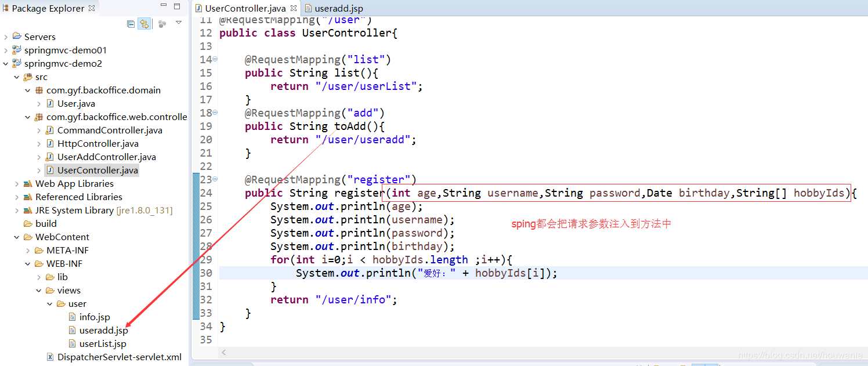Screen dimensions: 868x366
Task: Select info.jsp under the user folder
Action: (x=95, y=317)
